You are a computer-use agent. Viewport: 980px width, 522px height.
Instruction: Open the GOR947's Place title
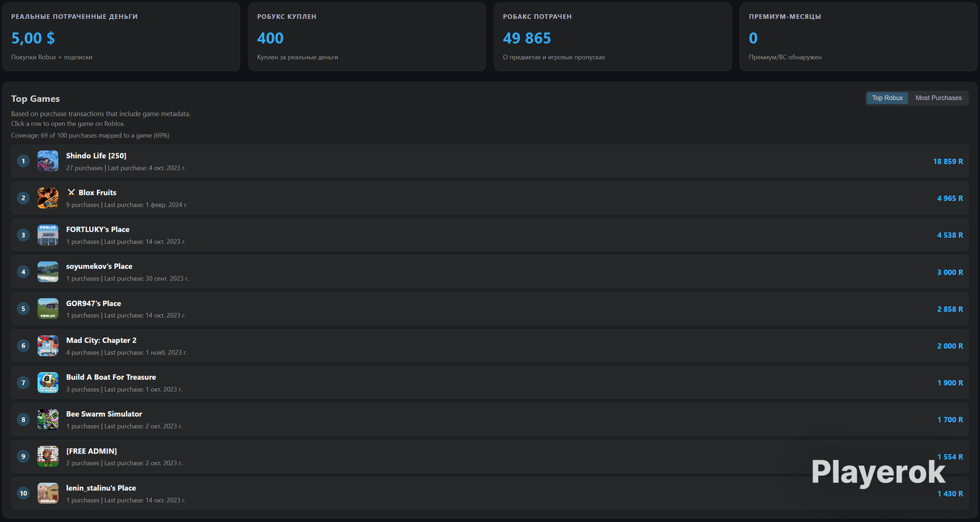[x=93, y=303]
